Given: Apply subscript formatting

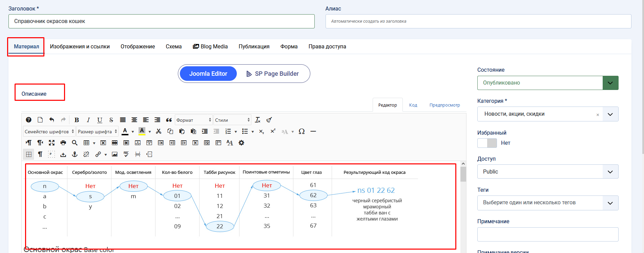Looking at the screenshot, I should (262, 131).
